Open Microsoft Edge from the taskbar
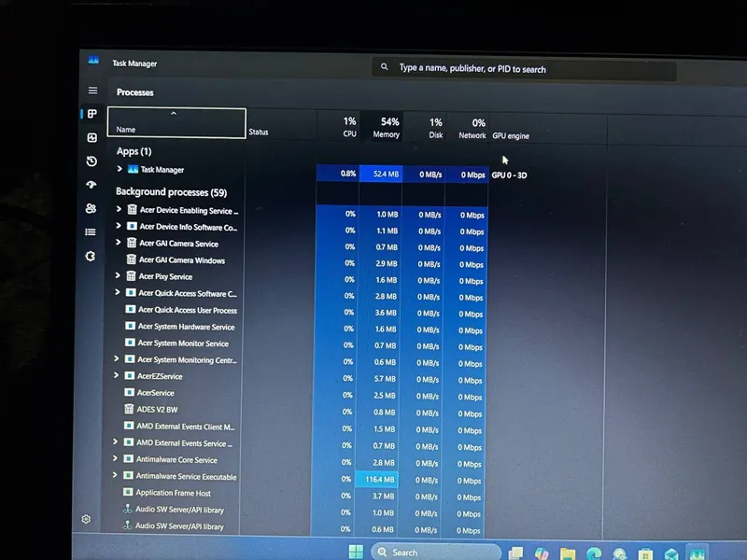 594,553
